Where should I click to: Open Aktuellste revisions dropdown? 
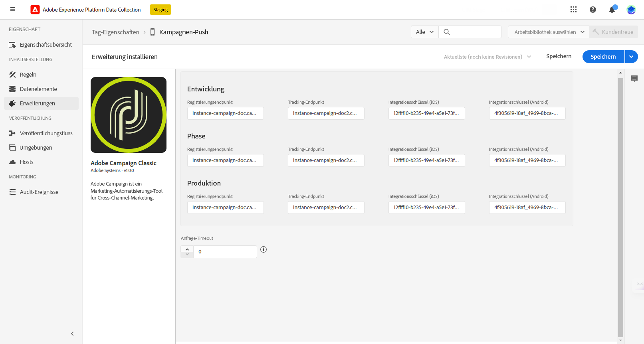point(487,57)
